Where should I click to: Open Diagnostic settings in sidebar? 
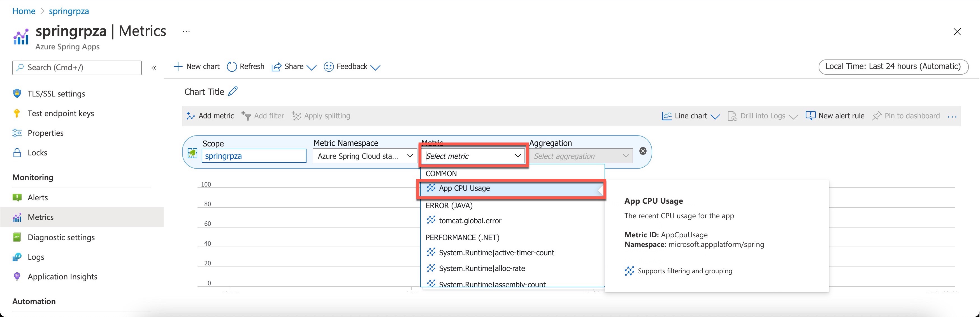[61, 237]
